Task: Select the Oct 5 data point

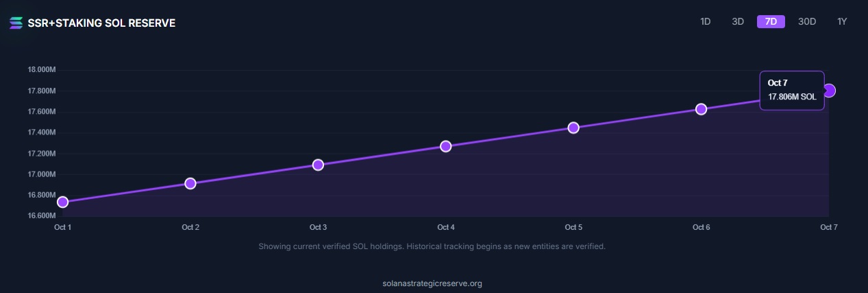Action: 573,128
